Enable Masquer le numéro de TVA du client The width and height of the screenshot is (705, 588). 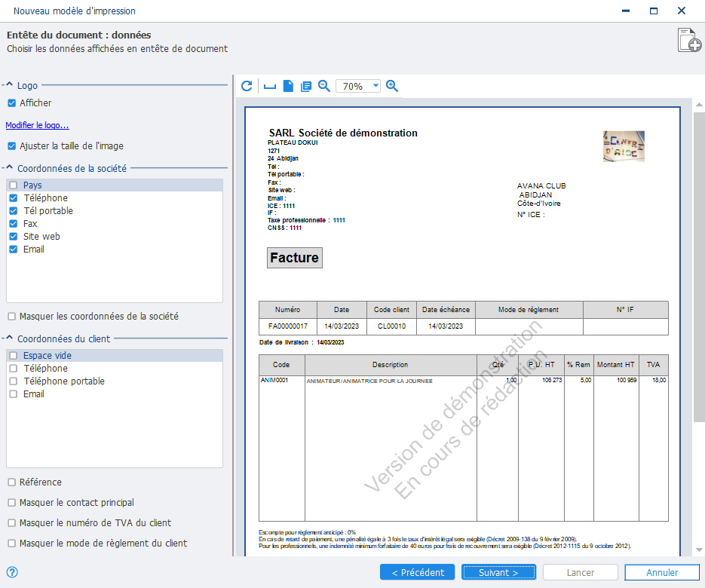pyautogui.click(x=12, y=523)
